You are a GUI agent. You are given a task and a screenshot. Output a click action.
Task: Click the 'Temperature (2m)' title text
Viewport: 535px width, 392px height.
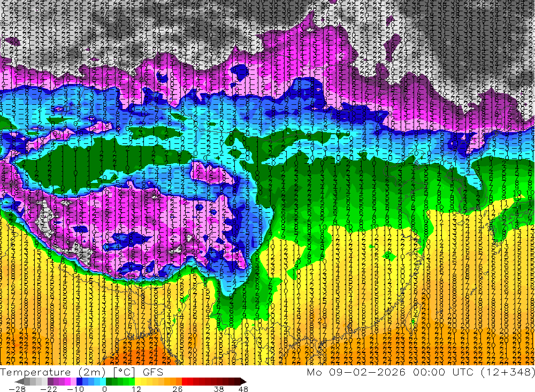52,372
